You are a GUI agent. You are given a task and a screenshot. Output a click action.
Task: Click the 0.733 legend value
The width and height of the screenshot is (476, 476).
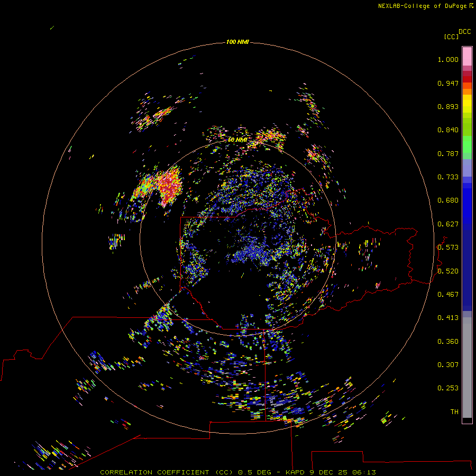click(448, 177)
